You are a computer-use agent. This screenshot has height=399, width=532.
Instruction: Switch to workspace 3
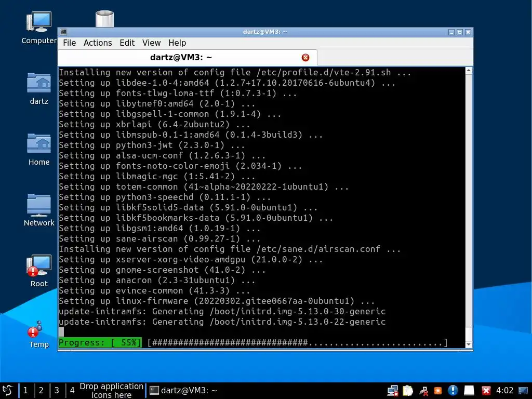(x=57, y=391)
